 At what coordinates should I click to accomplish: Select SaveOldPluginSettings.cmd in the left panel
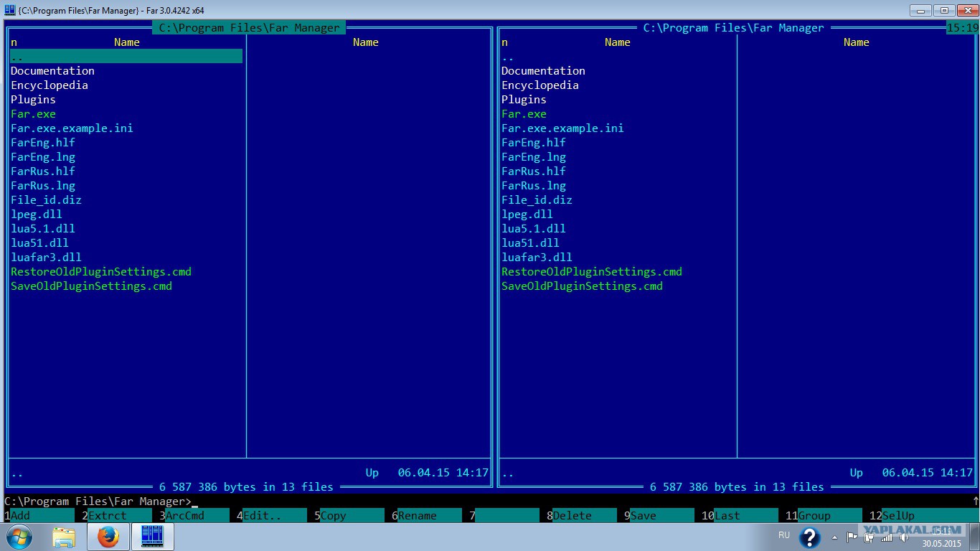point(91,286)
